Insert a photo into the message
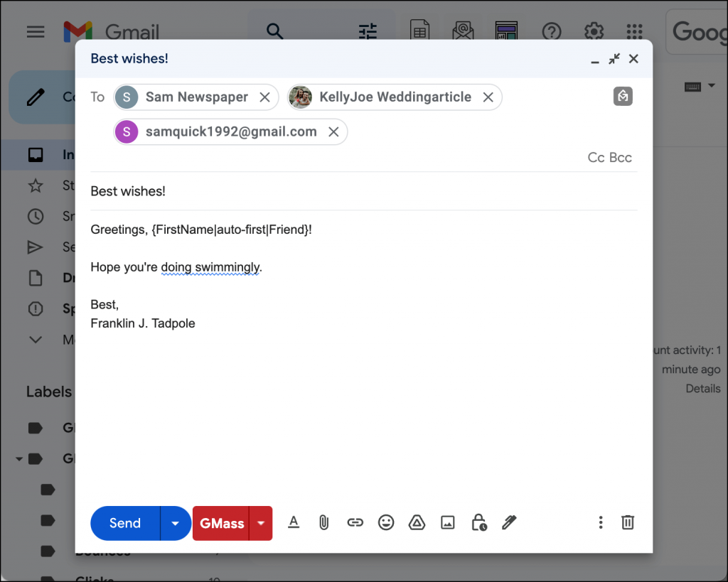The height and width of the screenshot is (582, 728). [448, 522]
